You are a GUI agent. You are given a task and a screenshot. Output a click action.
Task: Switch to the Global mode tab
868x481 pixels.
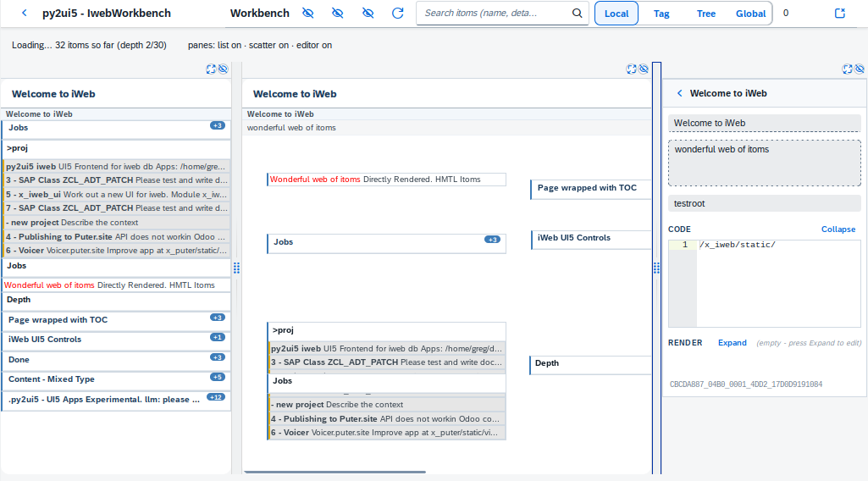tap(750, 14)
